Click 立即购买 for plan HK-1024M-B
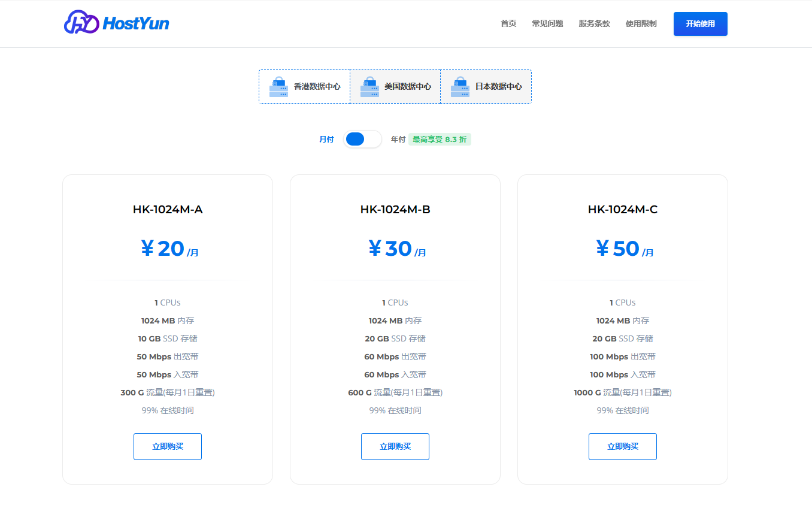The width and height of the screenshot is (812, 505). 395,446
